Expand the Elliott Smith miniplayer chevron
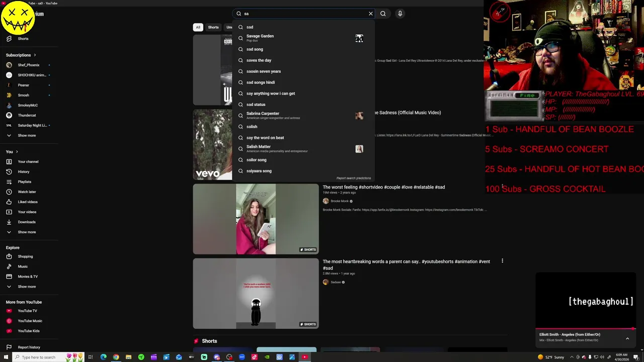644x362 pixels. tap(627, 338)
